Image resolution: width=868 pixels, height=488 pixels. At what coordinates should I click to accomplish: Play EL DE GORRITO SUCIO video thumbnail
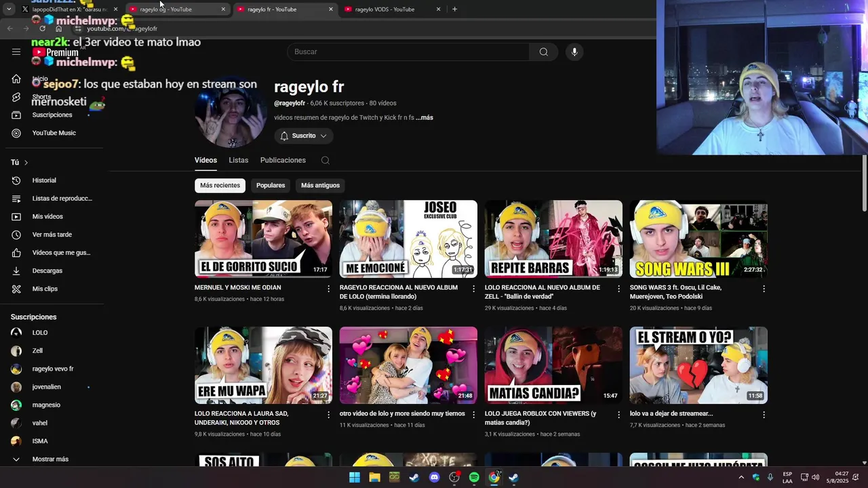coord(263,239)
